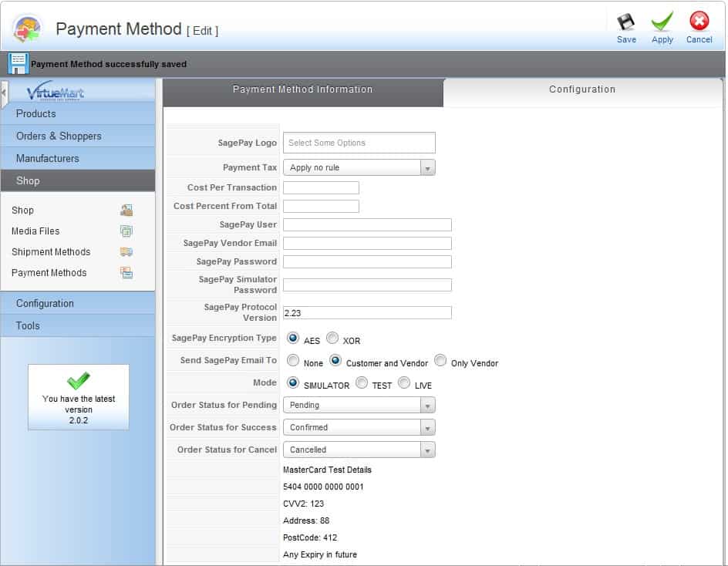
Task: Click the Payment Methods icon
Action: 126,272
